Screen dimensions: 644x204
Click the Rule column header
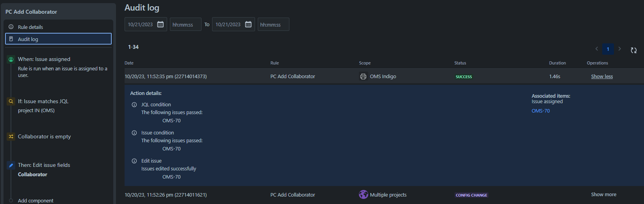point(275,63)
